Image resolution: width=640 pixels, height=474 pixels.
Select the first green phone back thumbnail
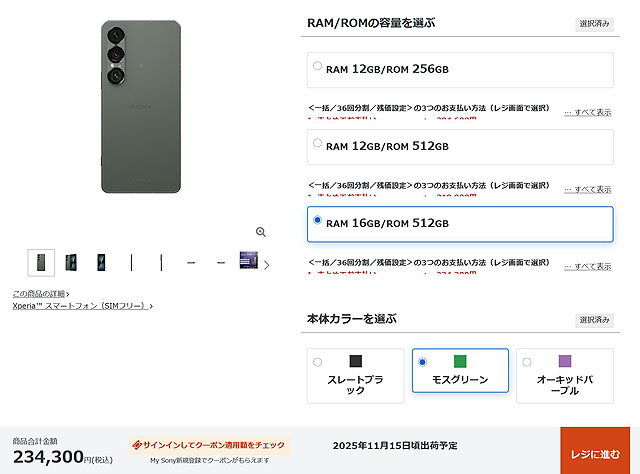42,263
